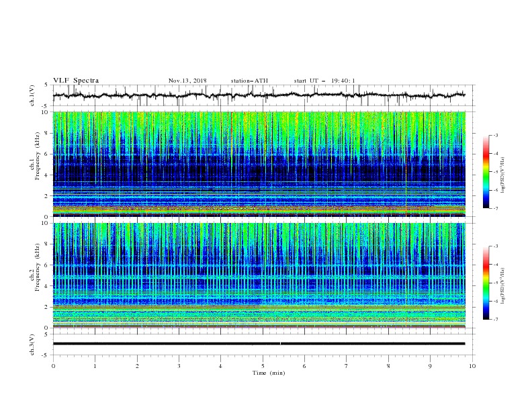The image size is (532, 411).
Task: Click the "3" tick on Time axis
Action: pos(179,366)
